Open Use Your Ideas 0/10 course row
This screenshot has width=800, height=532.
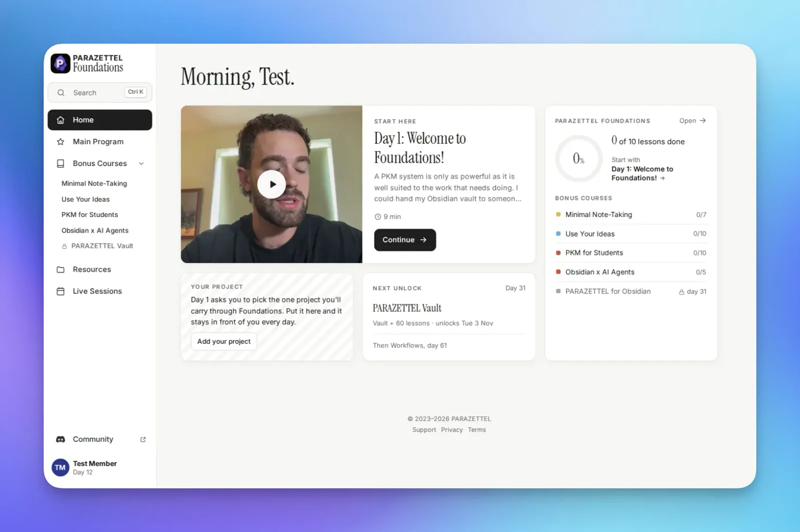point(631,233)
